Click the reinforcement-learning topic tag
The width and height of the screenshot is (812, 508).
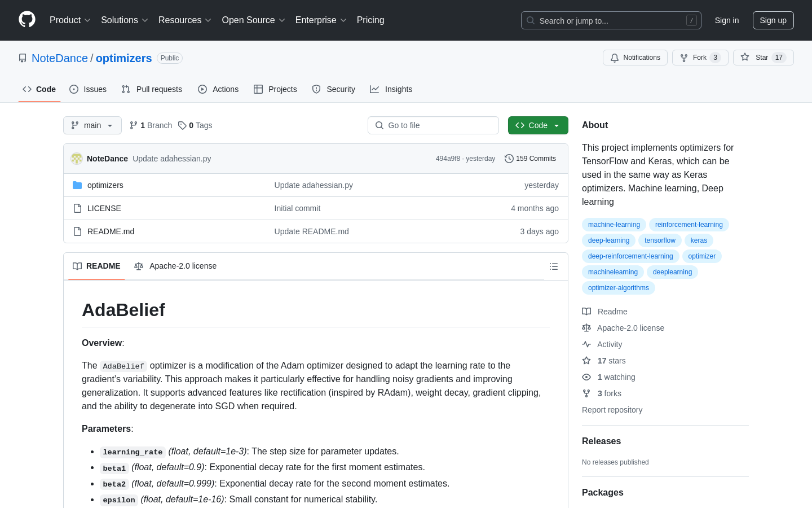click(689, 225)
